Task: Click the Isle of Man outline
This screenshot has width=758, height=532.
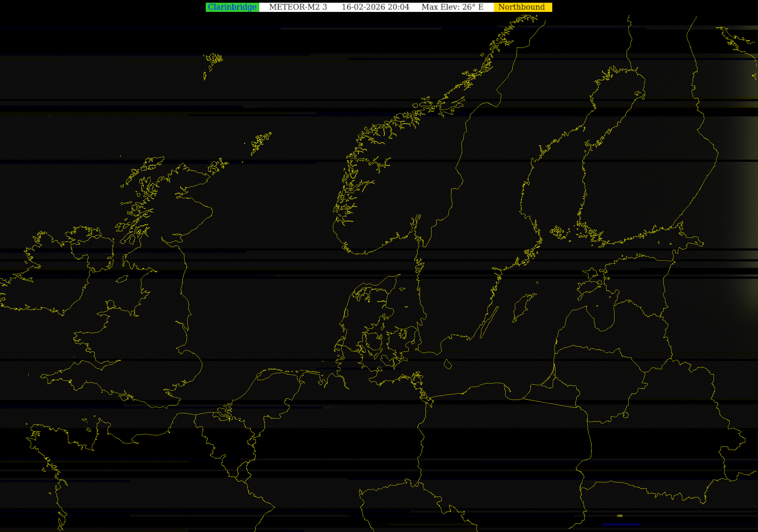Action: (x=122, y=279)
